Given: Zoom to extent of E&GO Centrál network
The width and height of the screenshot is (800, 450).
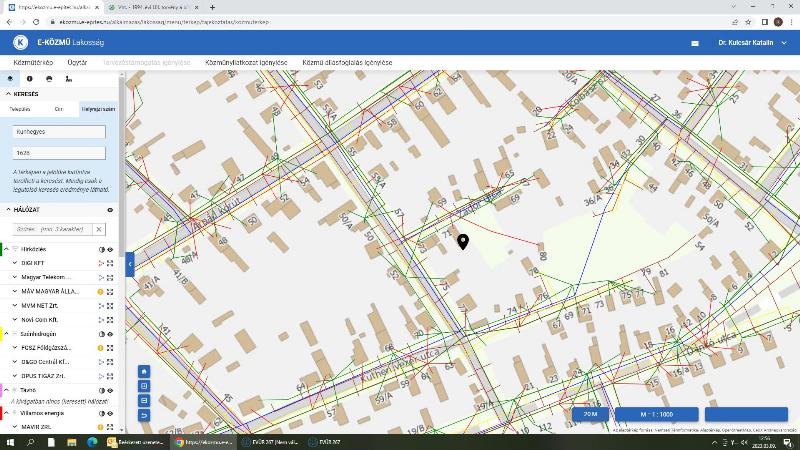Looking at the screenshot, I should (x=110, y=362).
